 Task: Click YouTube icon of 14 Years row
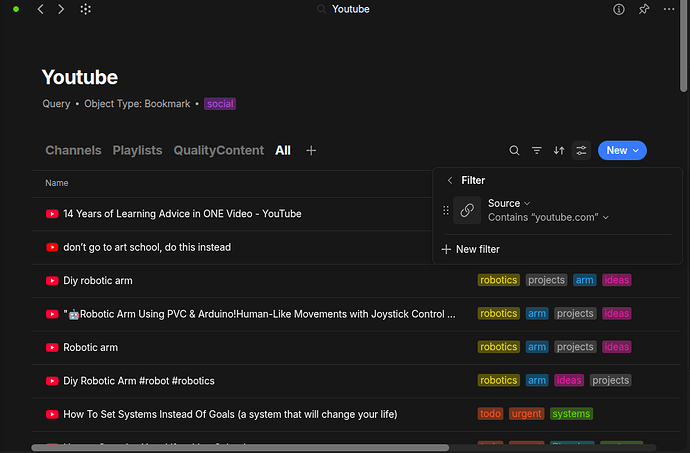[52, 214]
